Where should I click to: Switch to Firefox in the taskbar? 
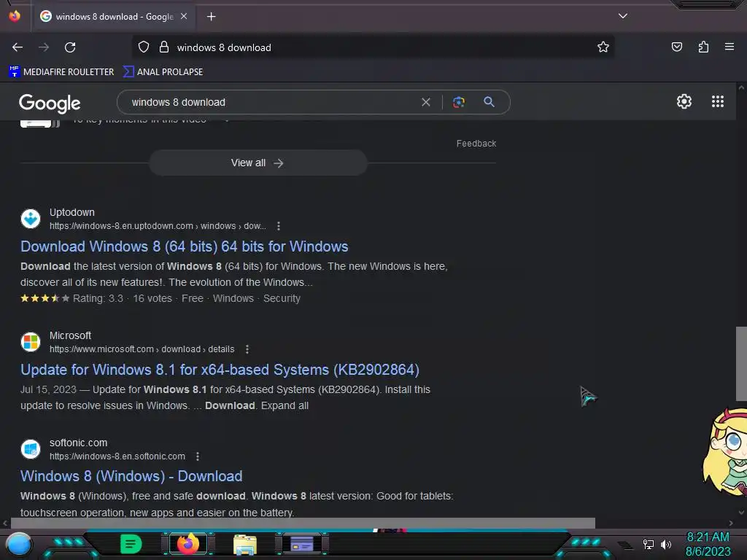pos(188,544)
